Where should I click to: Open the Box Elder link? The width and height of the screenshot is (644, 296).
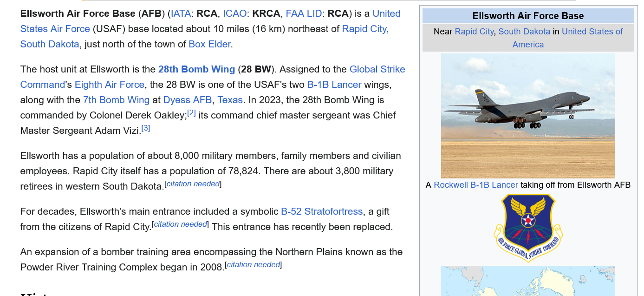point(209,44)
